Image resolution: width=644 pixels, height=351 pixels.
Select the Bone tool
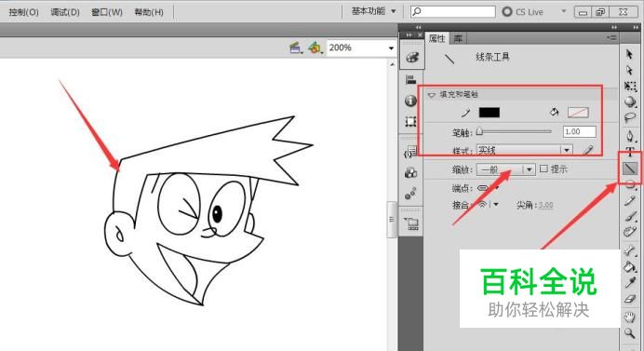click(x=630, y=250)
